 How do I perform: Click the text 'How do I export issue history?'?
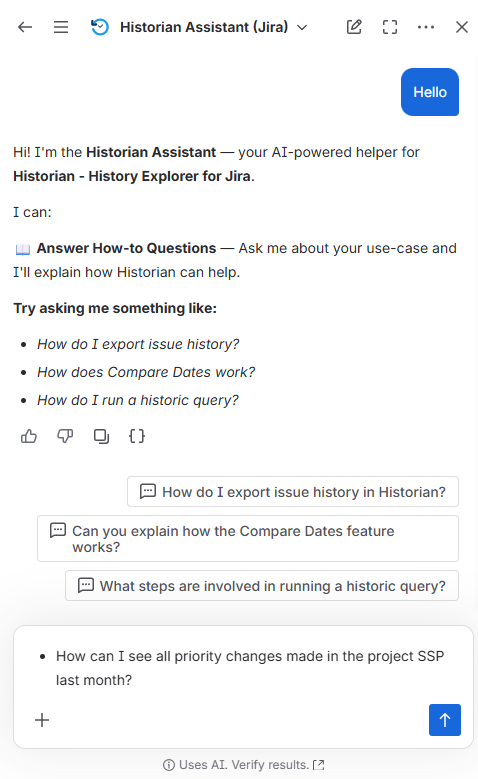138,344
